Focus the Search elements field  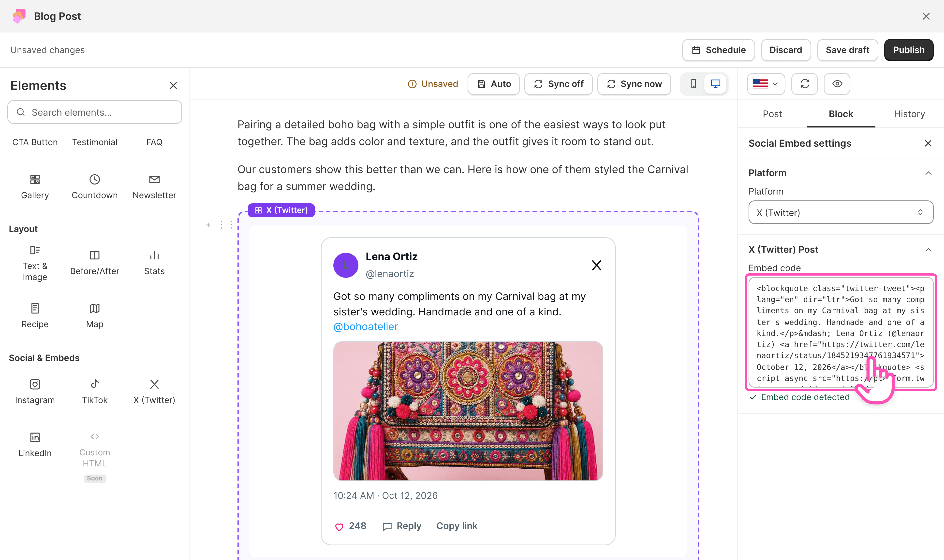point(95,112)
